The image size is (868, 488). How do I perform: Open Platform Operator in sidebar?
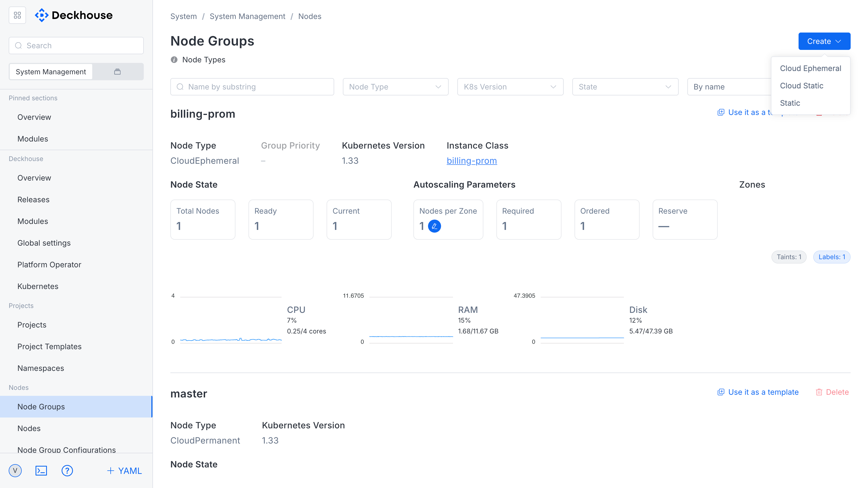(x=76, y=265)
